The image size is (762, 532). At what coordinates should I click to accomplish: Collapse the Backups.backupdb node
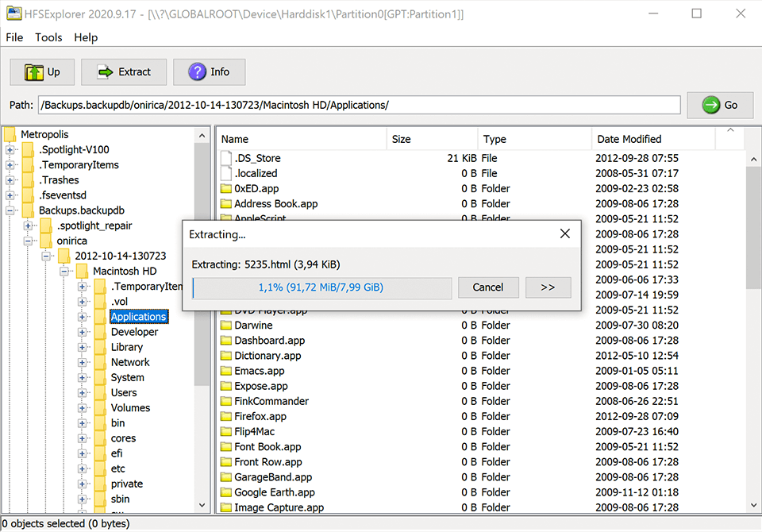point(8,210)
